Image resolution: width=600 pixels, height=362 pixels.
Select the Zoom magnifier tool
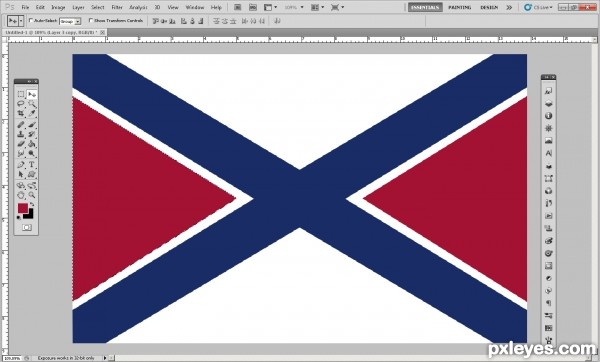[32, 195]
